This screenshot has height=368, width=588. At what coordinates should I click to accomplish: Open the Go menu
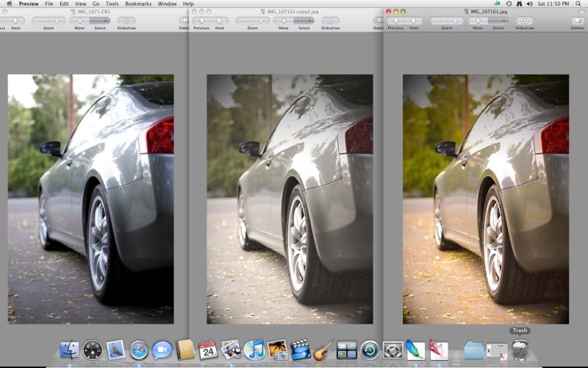point(96,4)
